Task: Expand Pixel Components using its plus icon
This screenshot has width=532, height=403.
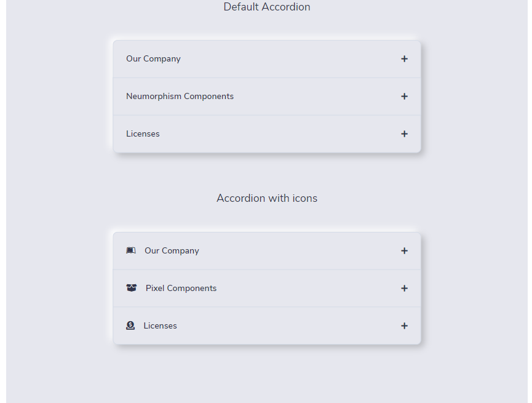Action: tap(404, 289)
